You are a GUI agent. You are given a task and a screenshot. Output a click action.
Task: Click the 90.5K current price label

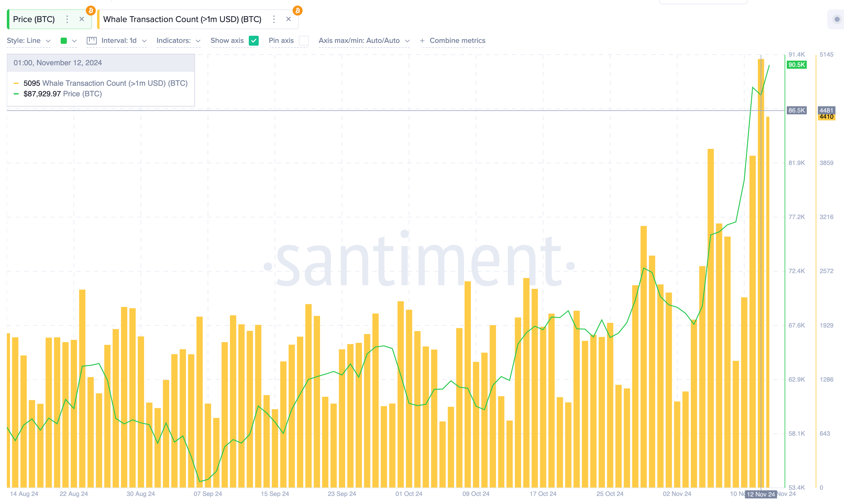(x=796, y=65)
